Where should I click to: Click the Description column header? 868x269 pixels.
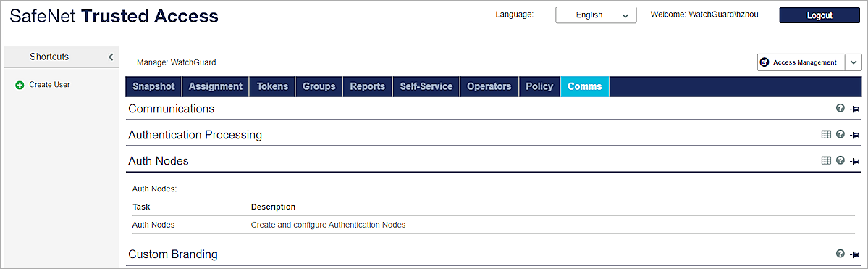tap(273, 207)
